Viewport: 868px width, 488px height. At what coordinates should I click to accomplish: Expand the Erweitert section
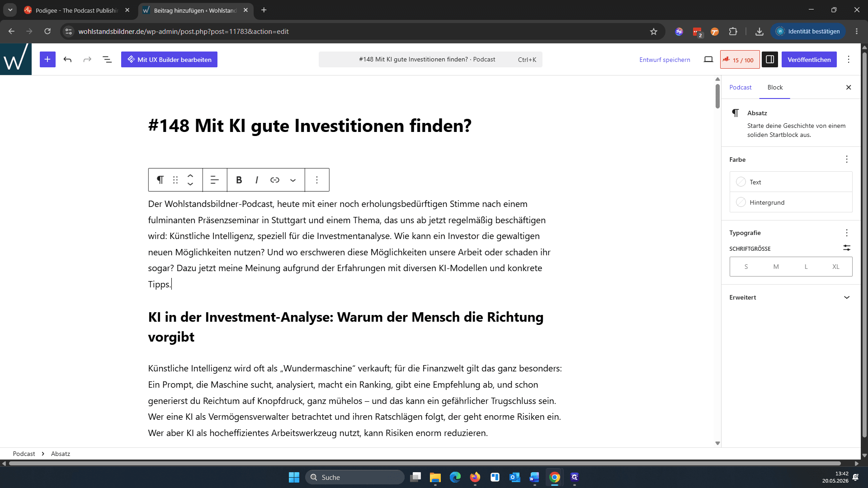pos(791,297)
